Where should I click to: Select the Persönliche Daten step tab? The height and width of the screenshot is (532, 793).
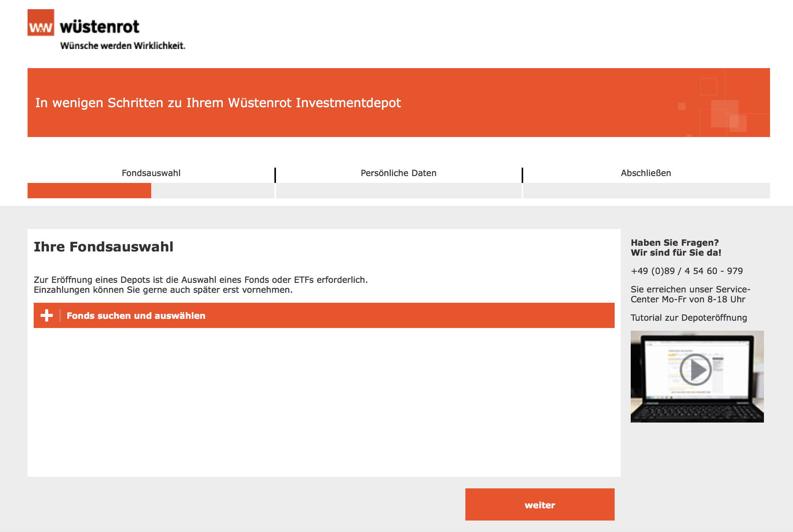pyautogui.click(x=398, y=173)
